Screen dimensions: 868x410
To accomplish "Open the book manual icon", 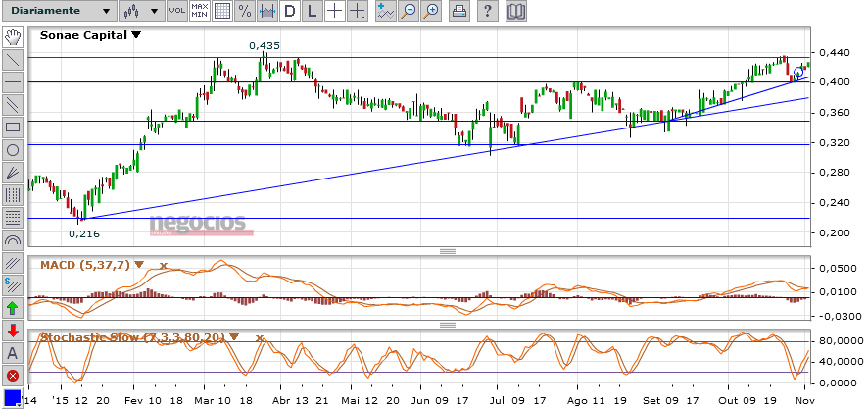I will click(516, 11).
